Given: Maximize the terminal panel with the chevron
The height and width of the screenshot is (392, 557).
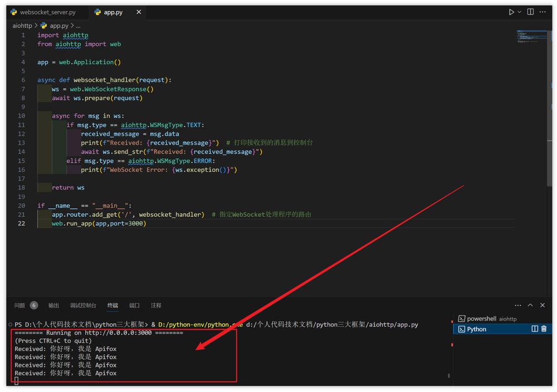Looking at the screenshot, I should tap(530, 305).
